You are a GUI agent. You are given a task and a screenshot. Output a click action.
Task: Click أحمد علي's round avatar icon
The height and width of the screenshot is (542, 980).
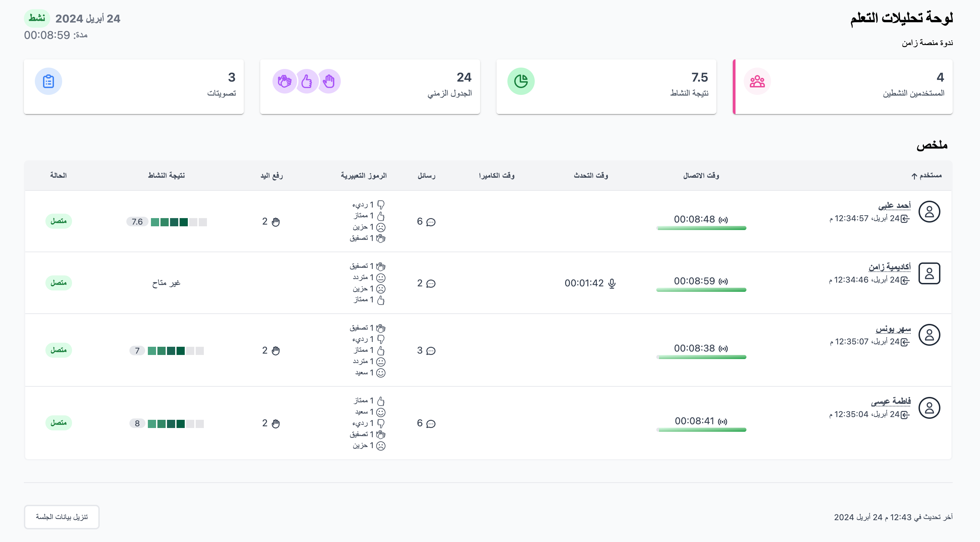click(x=929, y=212)
